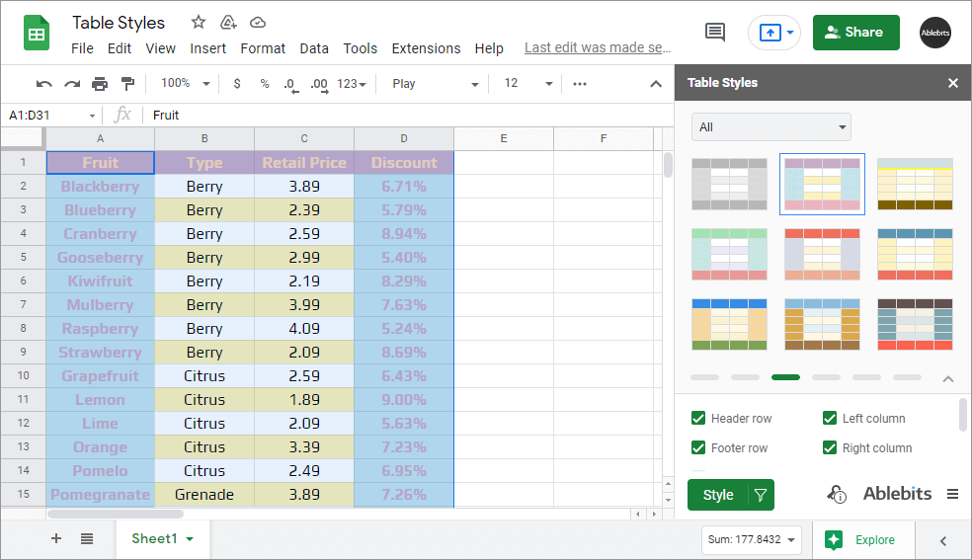Click the Ablebits account avatar
Screen dimensions: 972x560
tap(935, 33)
